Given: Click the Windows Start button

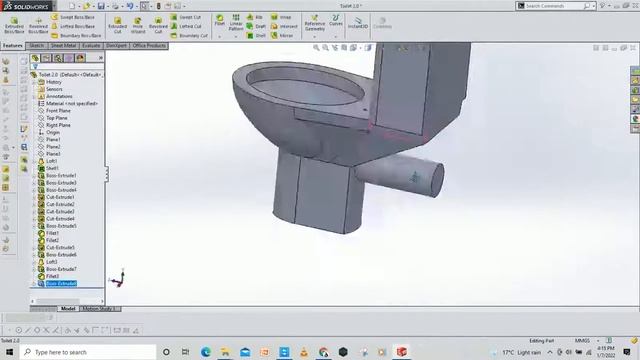Looking at the screenshot, I should pos(9,352).
